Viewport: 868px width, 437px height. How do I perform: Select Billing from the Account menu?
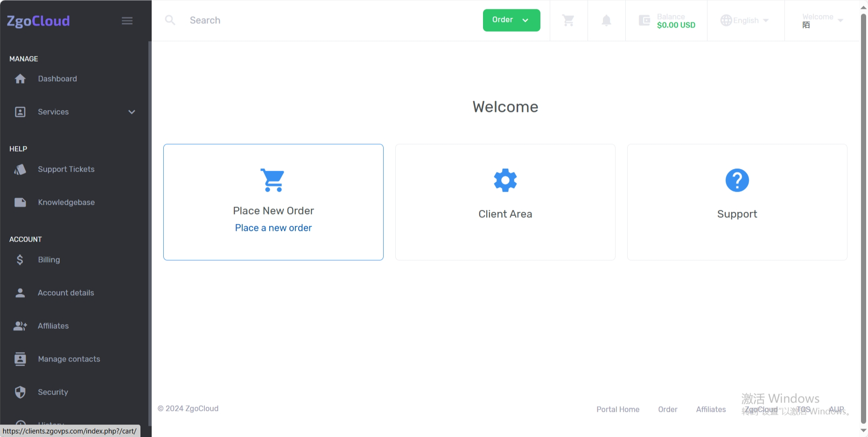coord(49,260)
